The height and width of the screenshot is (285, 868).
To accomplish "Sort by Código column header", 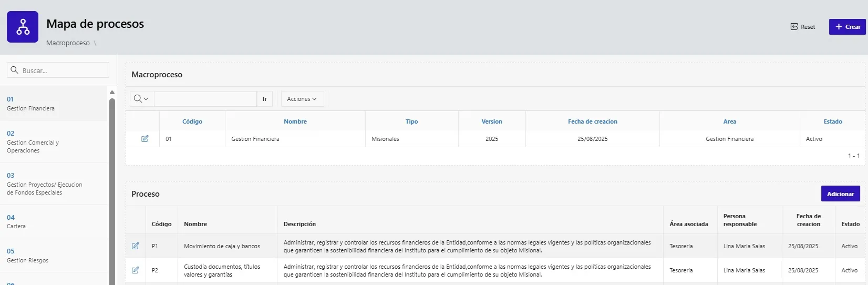I will pyautogui.click(x=192, y=121).
